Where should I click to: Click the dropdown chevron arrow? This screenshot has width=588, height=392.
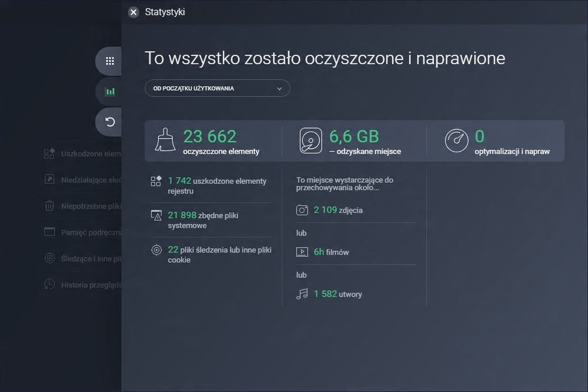click(x=279, y=89)
